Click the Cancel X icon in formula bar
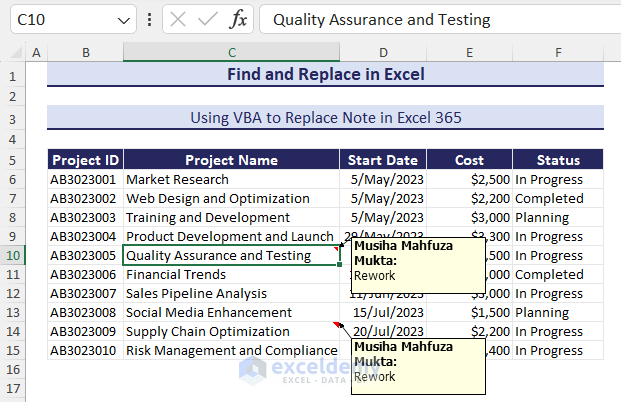Viewport: 621px width, 402px height. click(x=177, y=19)
